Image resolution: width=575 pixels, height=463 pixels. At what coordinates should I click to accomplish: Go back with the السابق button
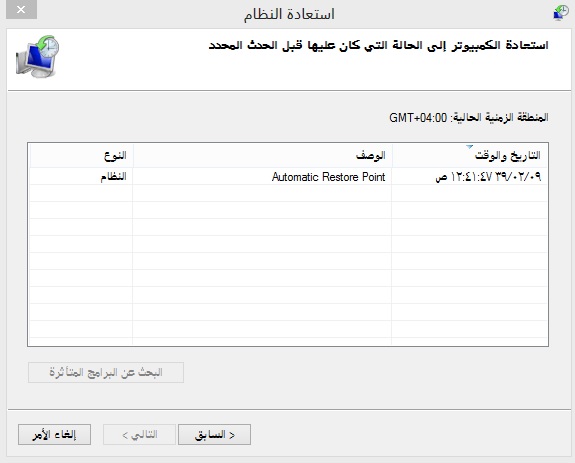[x=215, y=435]
